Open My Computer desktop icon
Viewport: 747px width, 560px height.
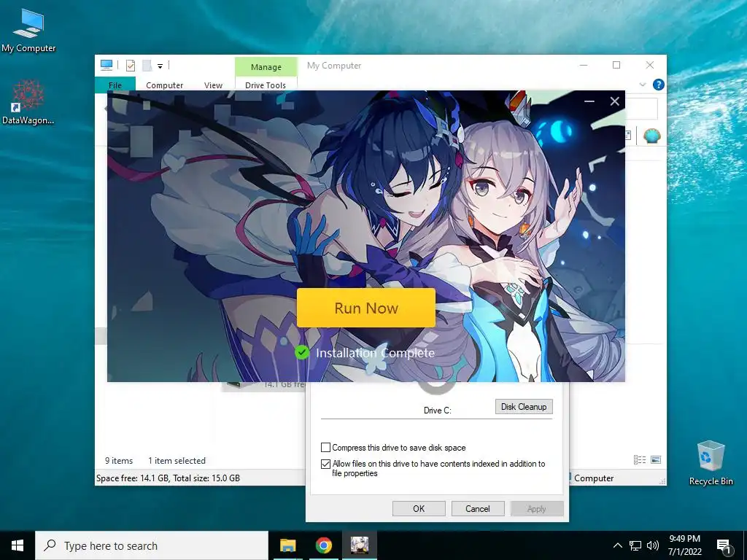[28, 31]
